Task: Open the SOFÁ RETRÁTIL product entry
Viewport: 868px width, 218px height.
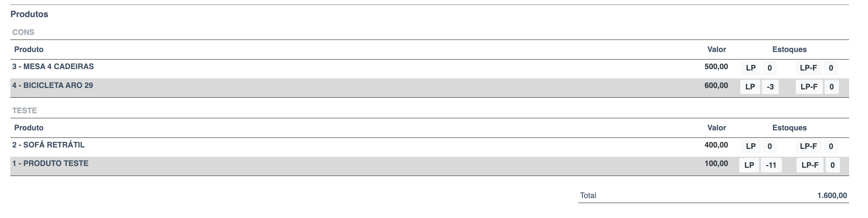Action: click(48, 145)
